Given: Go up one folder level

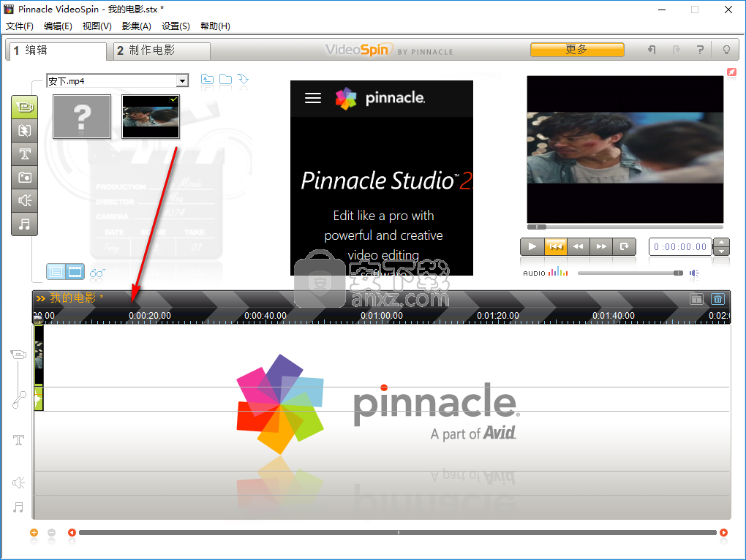Looking at the screenshot, I should (x=207, y=80).
